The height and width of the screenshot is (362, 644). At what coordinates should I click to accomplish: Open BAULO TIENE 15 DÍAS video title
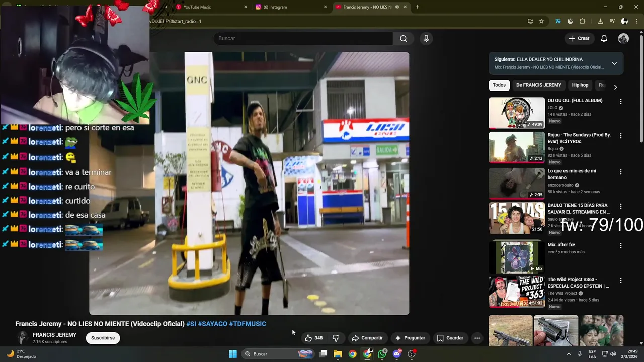(579, 209)
